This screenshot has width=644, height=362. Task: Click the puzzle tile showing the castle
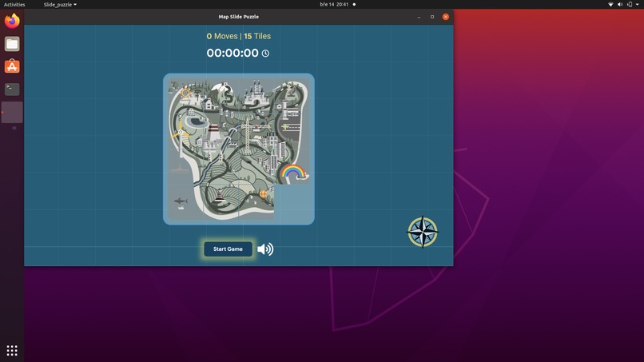pos(256,97)
